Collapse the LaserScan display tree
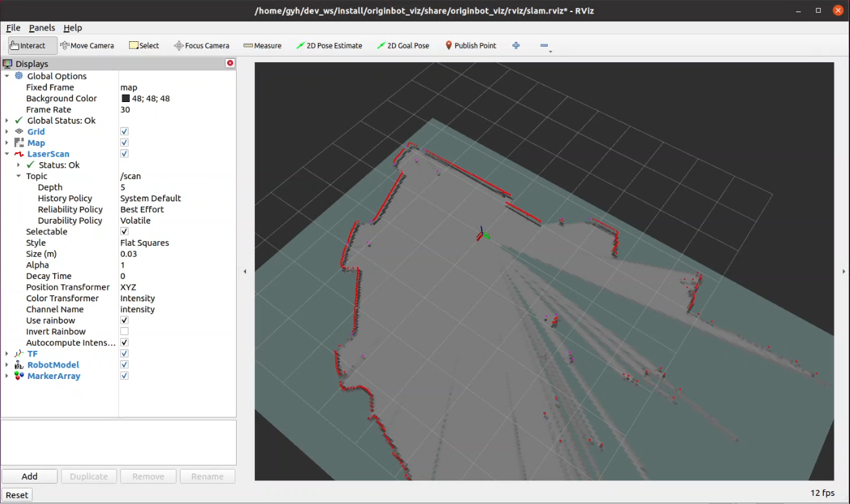Screen dimensions: 850x504 point(7,154)
